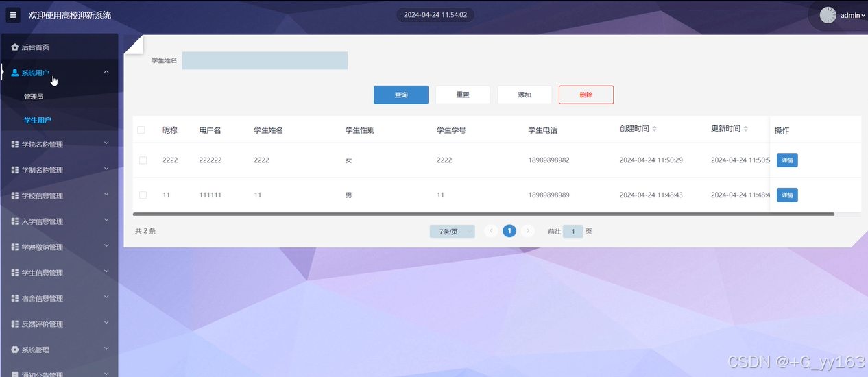
Task: Click phone number 18989898982
Action: 548,160
